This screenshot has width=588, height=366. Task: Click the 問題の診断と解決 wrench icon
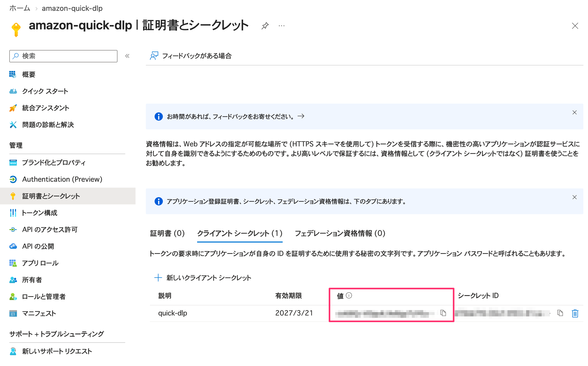pyautogui.click(x=13, y=125)
